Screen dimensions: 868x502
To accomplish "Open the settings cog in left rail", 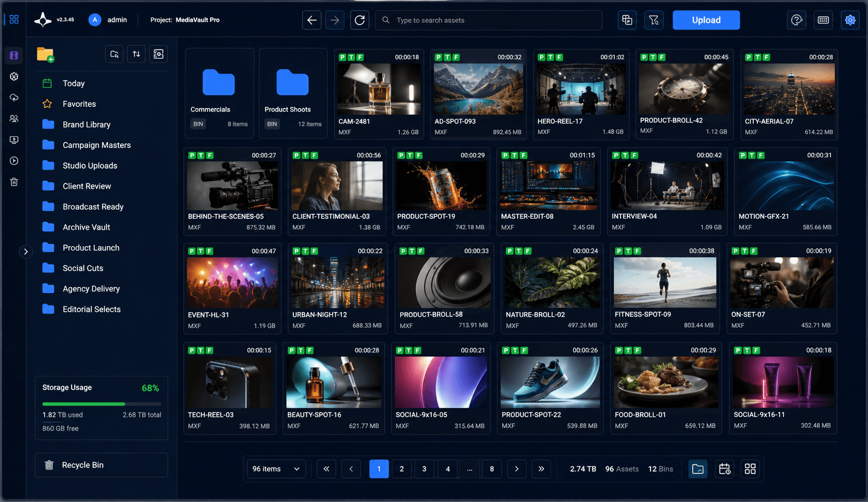I will pos(14,76).
